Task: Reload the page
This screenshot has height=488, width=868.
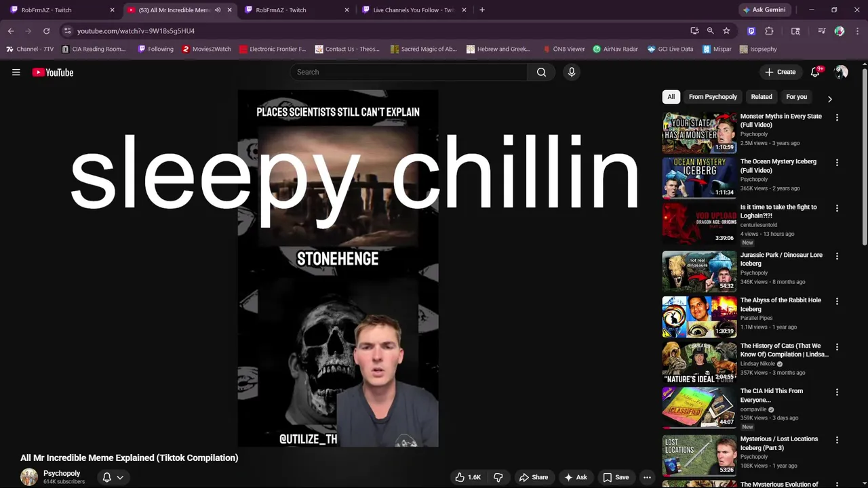Action: pos(46,30)
